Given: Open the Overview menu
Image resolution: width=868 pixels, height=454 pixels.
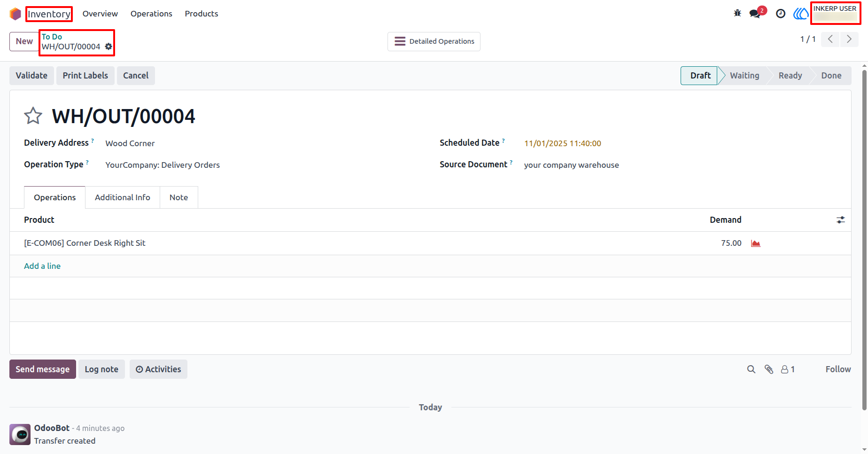Looking at the screenshot, I should [100, 14].
